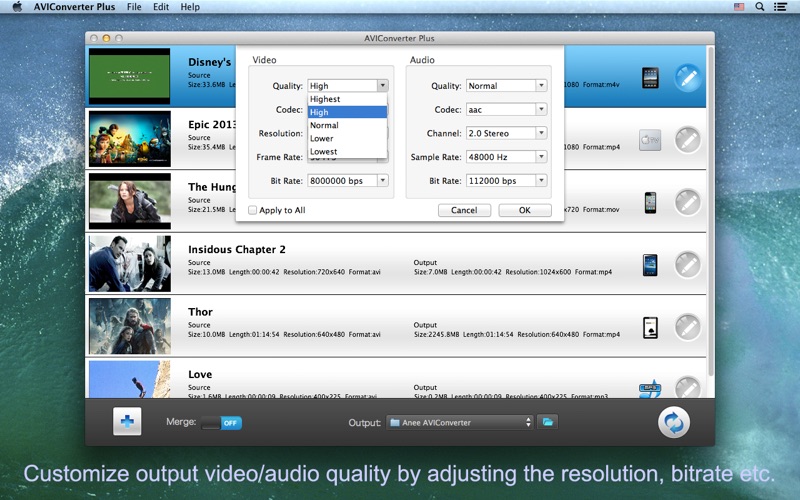Click the Epic 2013 video thumbnail
This screenshot has width=800, height=500.
click(x=130, y=139)
